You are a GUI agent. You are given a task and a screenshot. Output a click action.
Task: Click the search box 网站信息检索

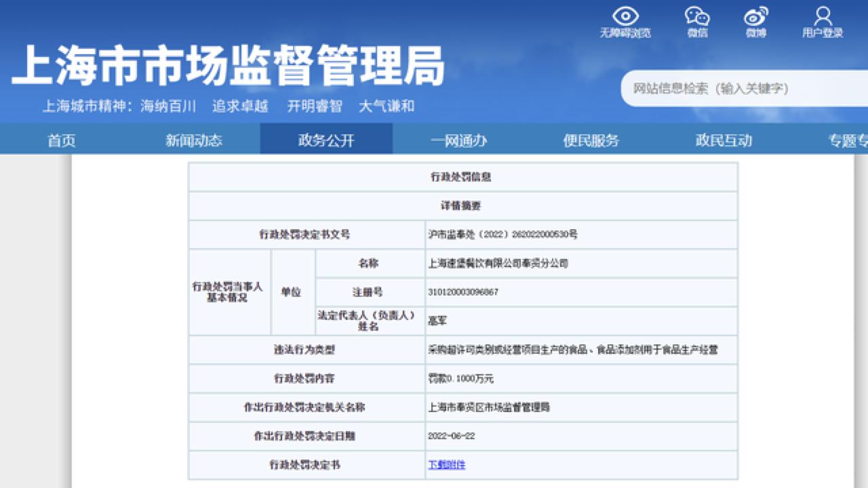click(739, 88)
